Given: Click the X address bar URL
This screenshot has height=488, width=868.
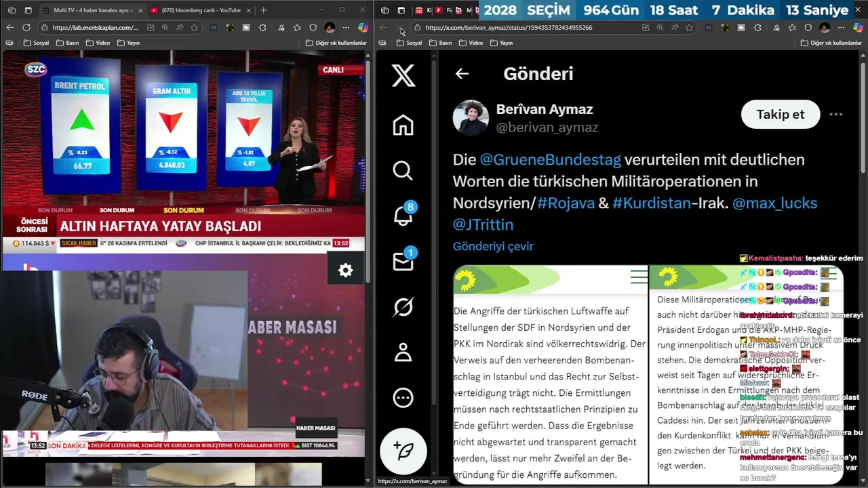Looking at the screenshot, I should (509, 28).
